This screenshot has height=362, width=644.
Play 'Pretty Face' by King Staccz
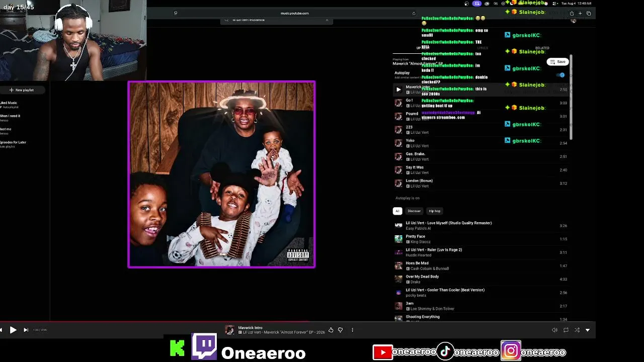click(x=481, y=239)
